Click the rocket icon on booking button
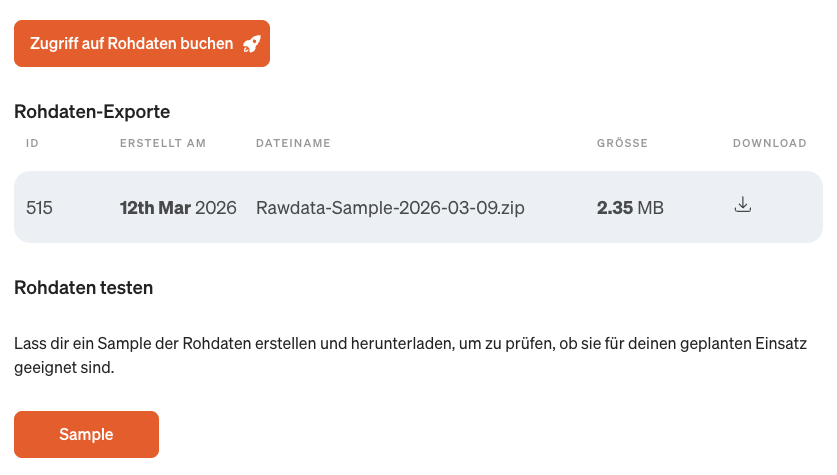Viewport: 837px width, 475px height. (x=252, y=44)
